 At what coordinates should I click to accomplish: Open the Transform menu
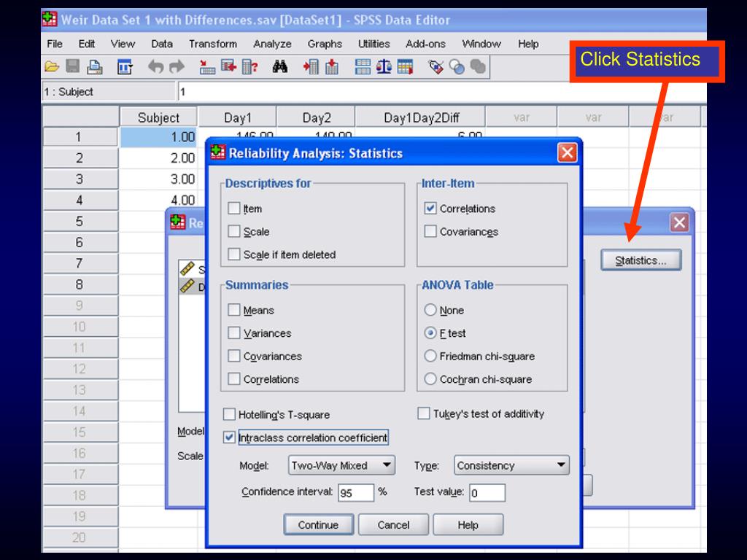point(213,44)
